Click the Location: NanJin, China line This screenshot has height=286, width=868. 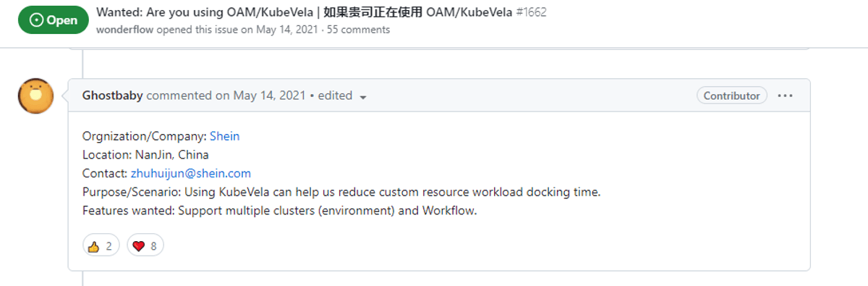(145, 155)
